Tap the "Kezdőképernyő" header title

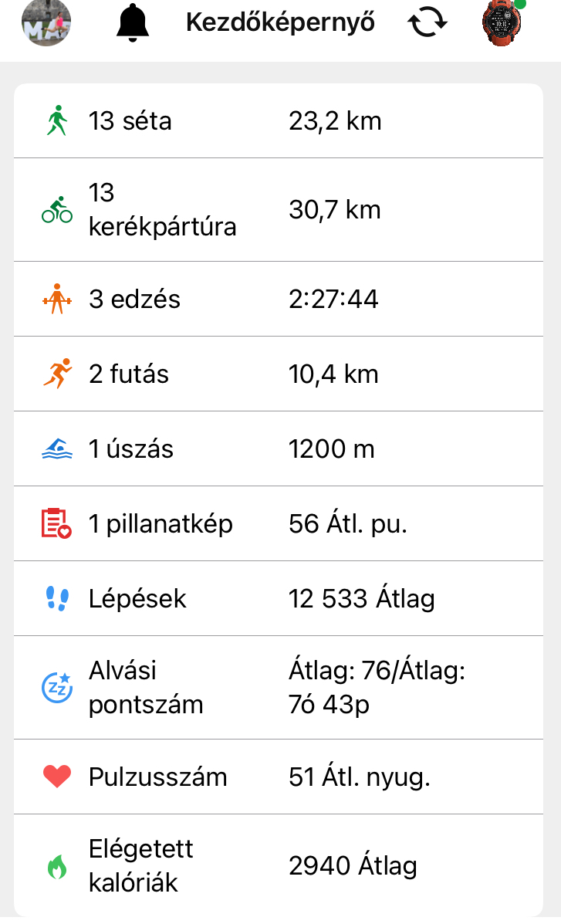tap(280, 22)
